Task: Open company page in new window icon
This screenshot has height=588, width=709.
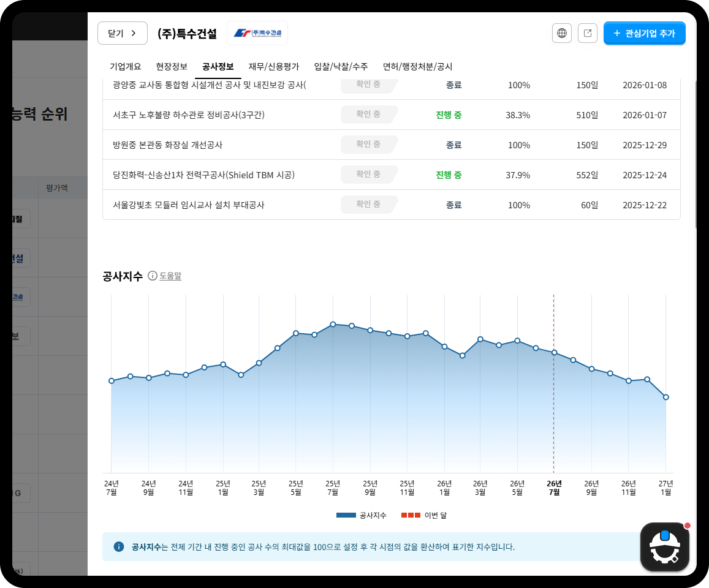Action: pyautogui.click(x=588, y=33)
